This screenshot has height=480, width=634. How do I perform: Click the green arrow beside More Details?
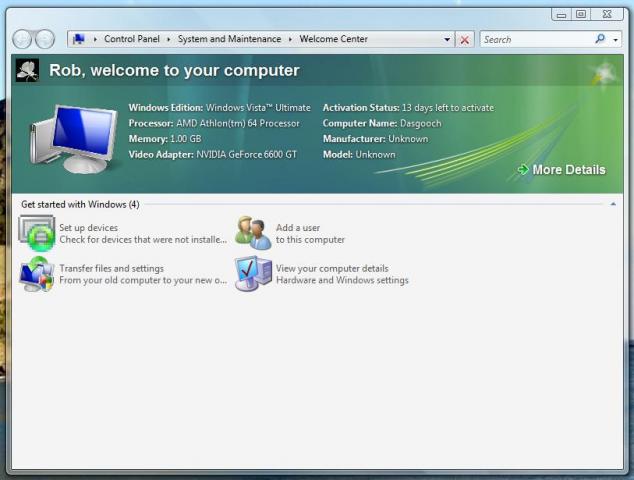coord(523,169)
